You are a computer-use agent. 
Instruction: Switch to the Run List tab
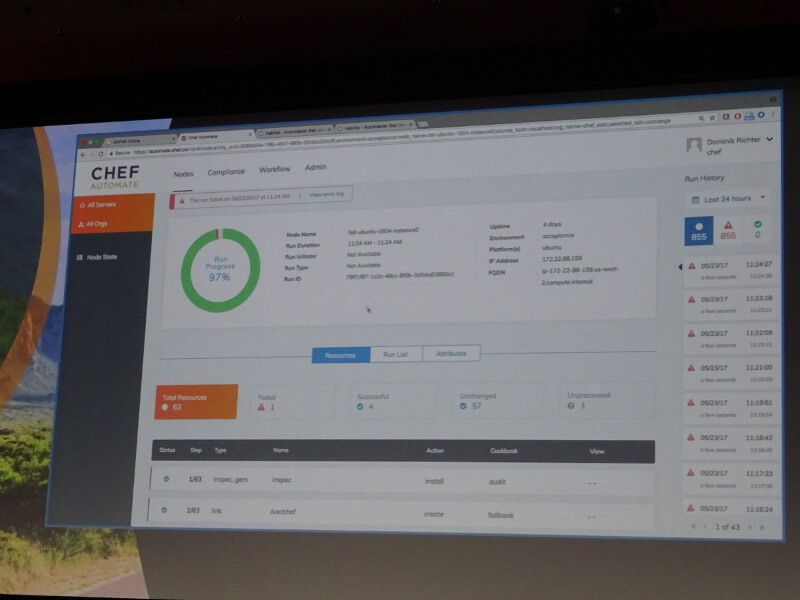point(395,354)
